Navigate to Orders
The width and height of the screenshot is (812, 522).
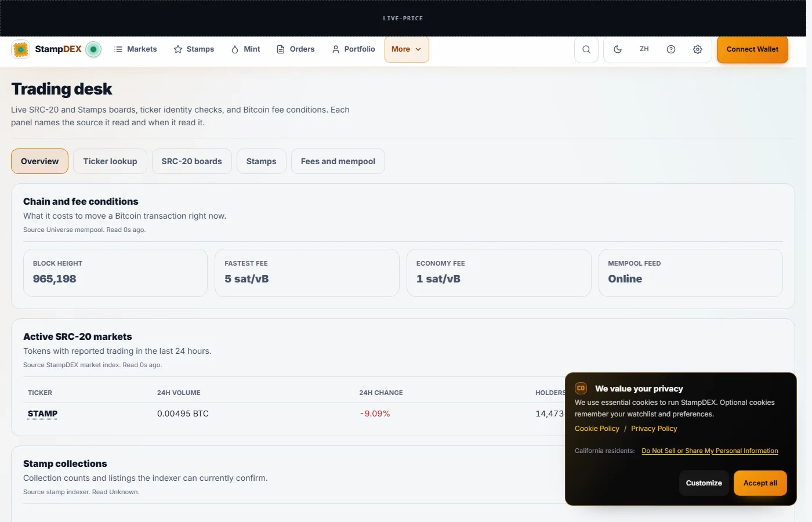pos(296,49)
